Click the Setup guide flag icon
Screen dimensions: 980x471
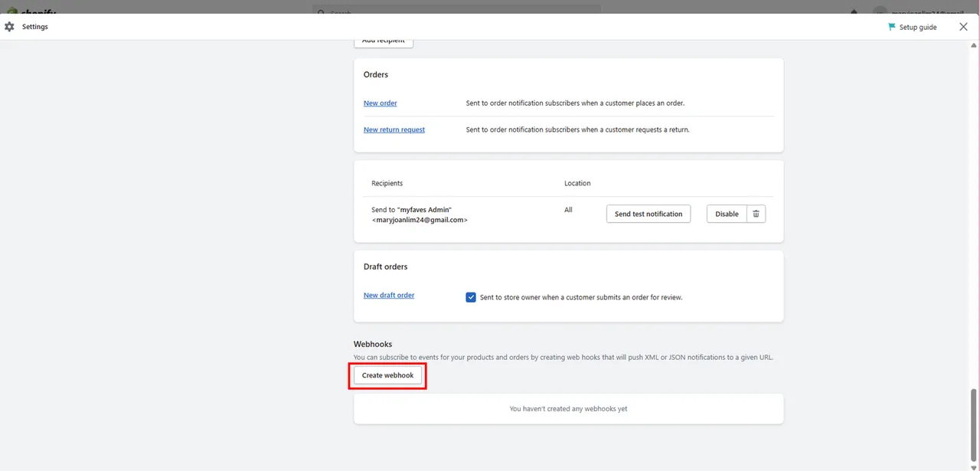click(891, 27)
